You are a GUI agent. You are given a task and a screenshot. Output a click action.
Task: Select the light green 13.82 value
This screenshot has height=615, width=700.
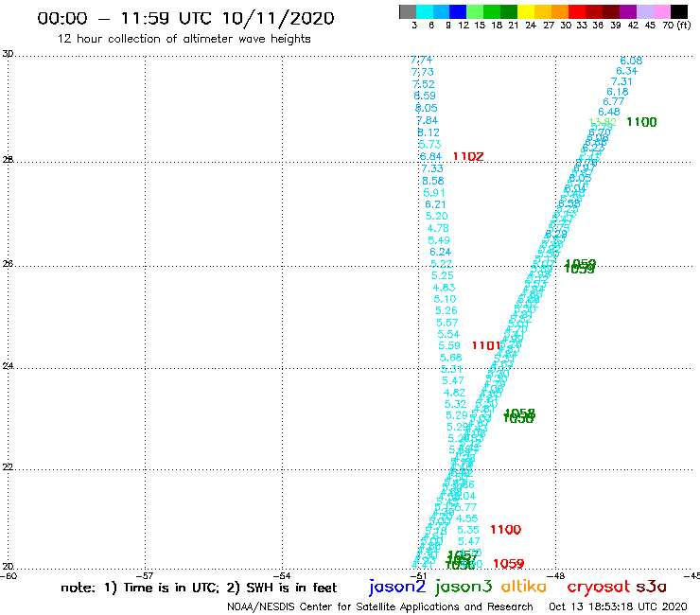click(603, 122)
